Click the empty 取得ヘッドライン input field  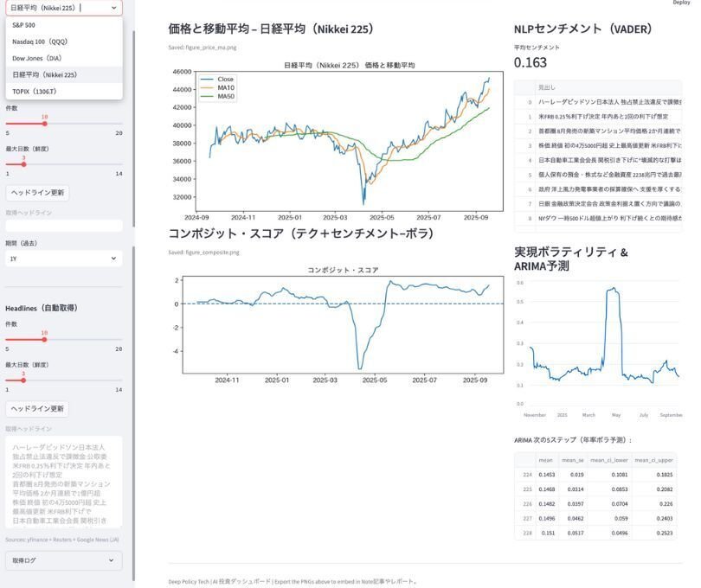pos(65,227)
